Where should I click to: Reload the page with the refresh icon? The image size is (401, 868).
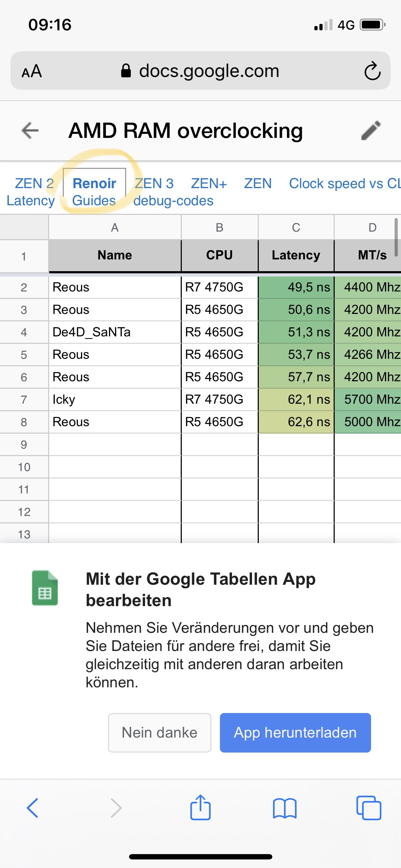(372, 71)
